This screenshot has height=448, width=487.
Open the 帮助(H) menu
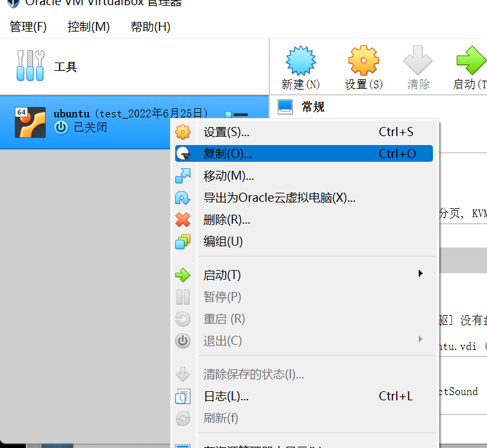[150, 26]
